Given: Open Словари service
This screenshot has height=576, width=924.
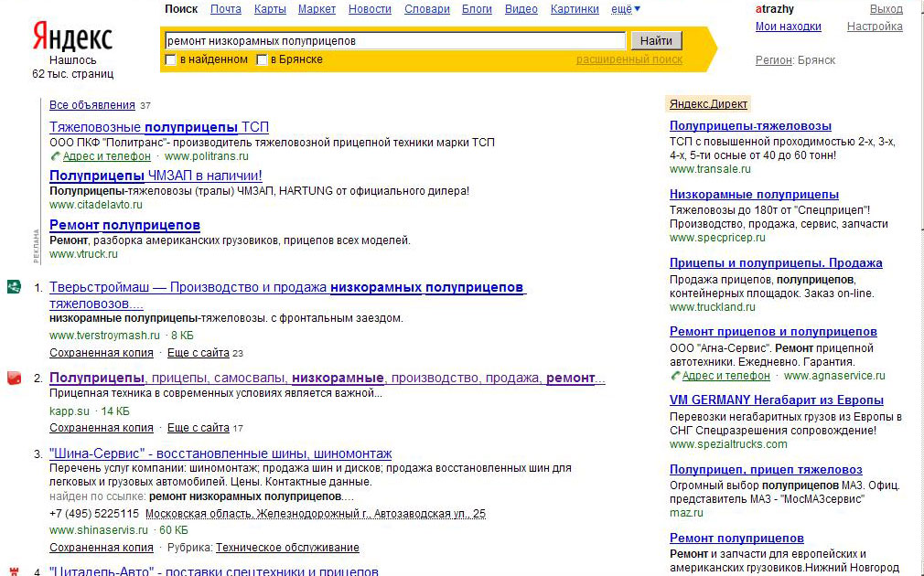Looking at the screenshot, I should pos(427,9).
